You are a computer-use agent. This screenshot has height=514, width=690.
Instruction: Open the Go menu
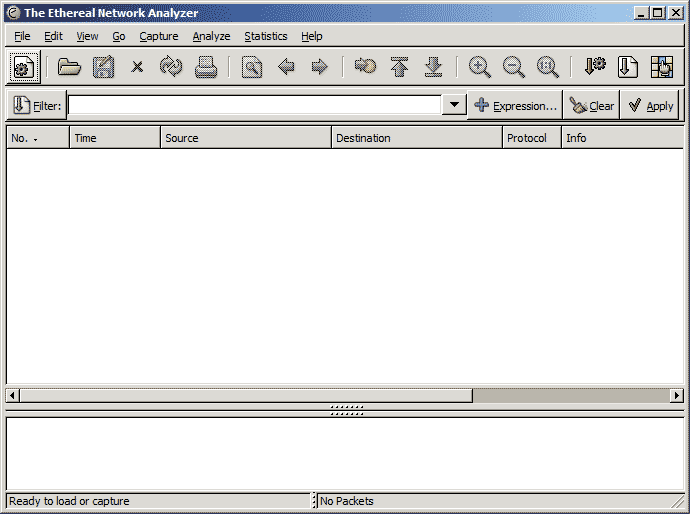coord(119,36)
